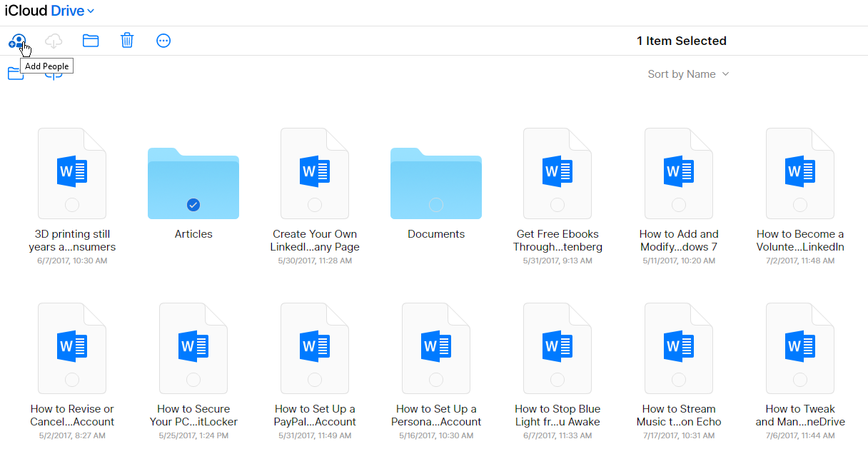Image resolution: width=868 pixels, height=449 pixels.
Task: Click the Articles folder icon
Action: pos(193,183)
